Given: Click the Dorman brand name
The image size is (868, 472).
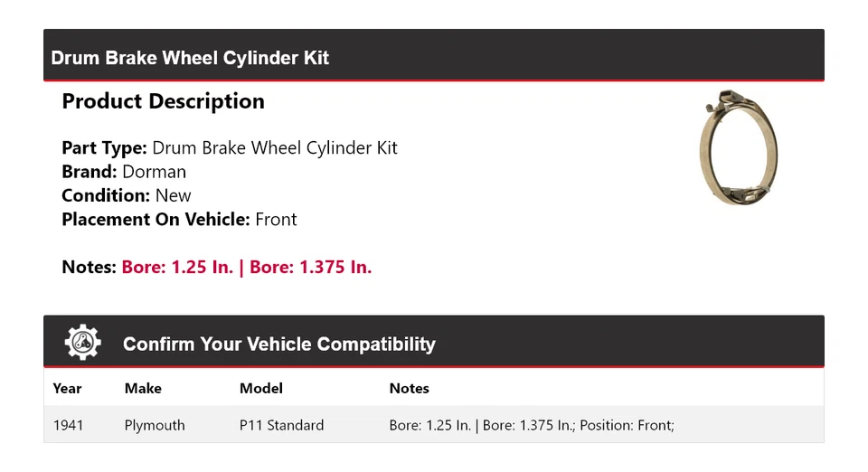Looking at the screenshot, I should point(154,172).
